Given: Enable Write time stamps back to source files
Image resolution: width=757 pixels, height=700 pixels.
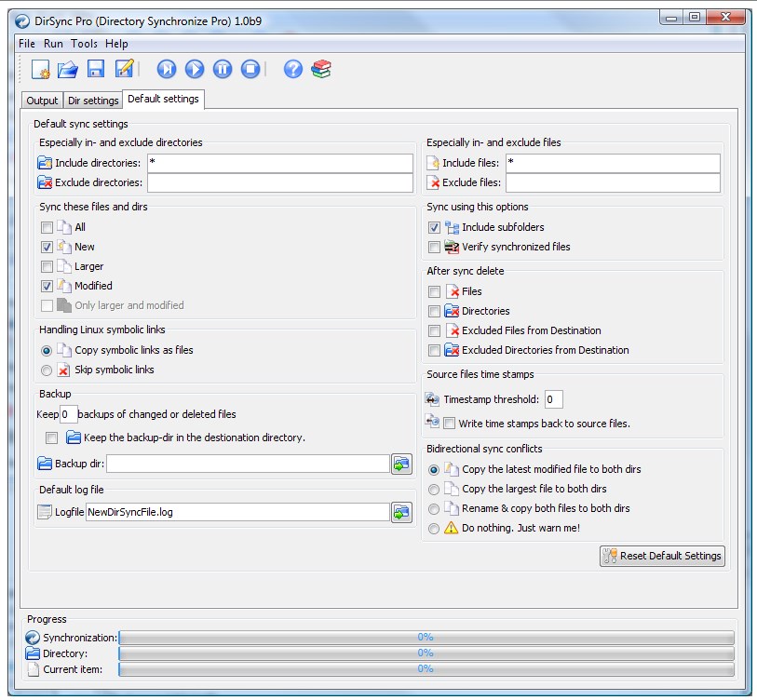Looking at the screenshot, I should click(x=449, y=424).
